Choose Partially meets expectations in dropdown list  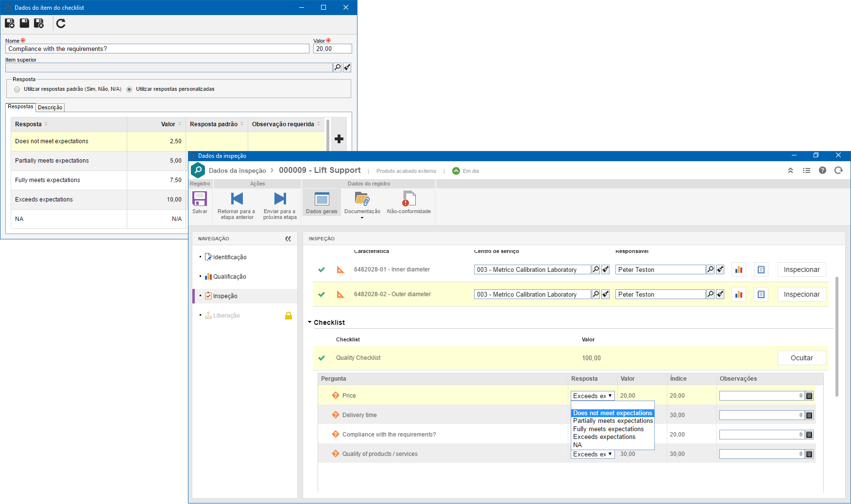point(613,421)
